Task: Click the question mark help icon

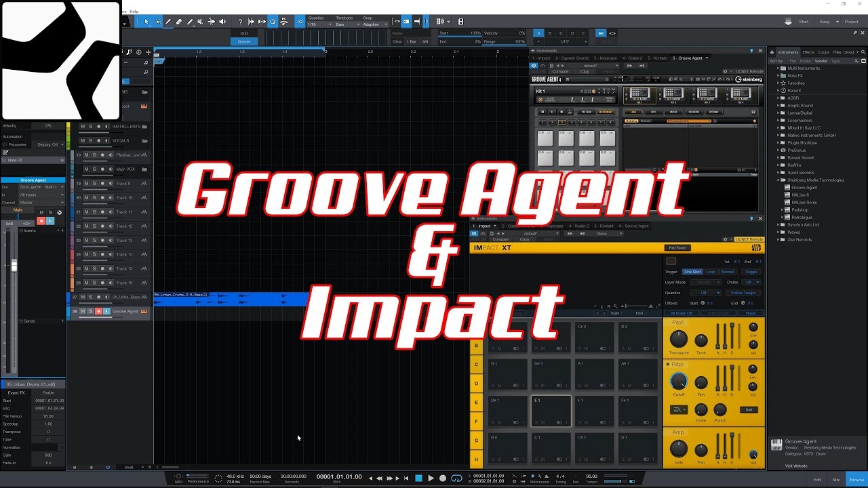Action: tap(240, 22)
